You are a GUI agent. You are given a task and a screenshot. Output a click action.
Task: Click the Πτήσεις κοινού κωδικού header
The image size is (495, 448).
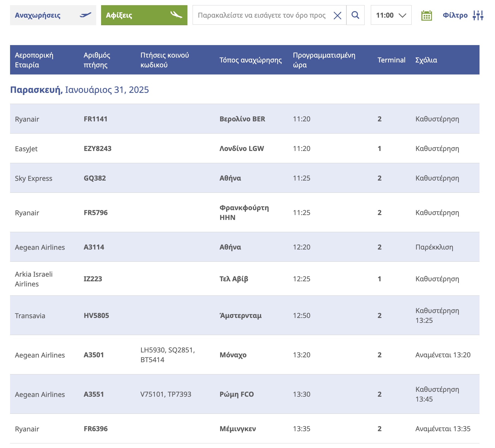coord(165,60)
